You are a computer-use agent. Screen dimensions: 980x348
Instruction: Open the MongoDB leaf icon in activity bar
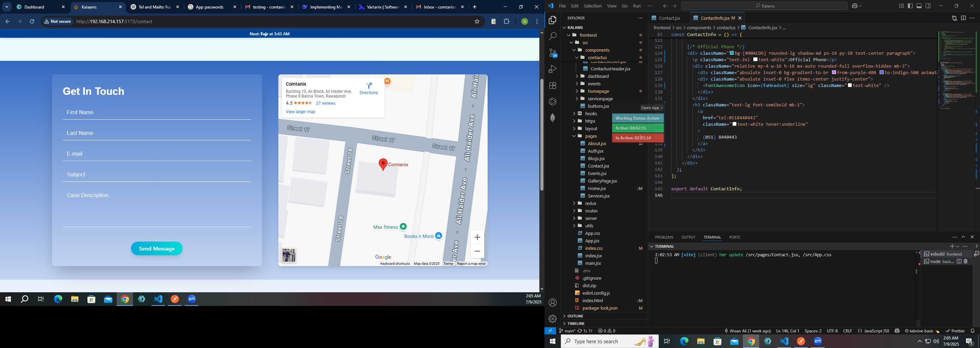(552, 118)
